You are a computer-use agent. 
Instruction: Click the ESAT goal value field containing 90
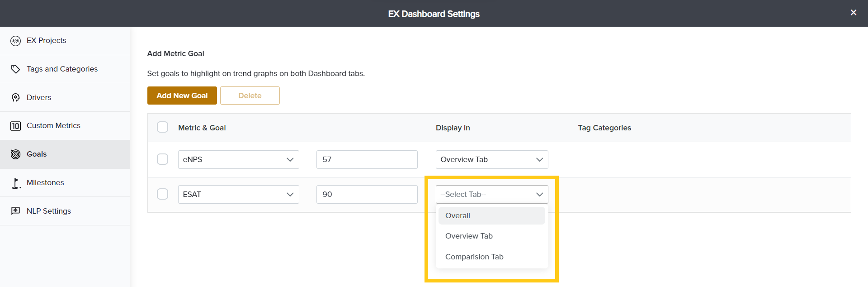pyautogui.click(x=367, y=194)
